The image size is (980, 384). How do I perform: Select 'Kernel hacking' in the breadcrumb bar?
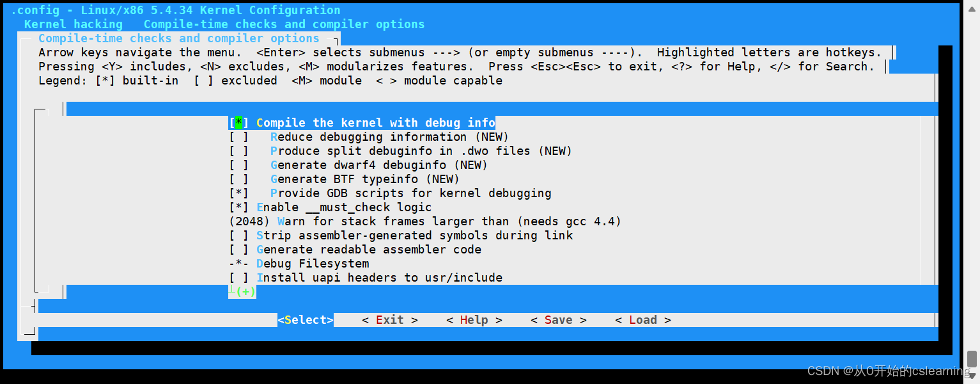[x=72, y=24]
